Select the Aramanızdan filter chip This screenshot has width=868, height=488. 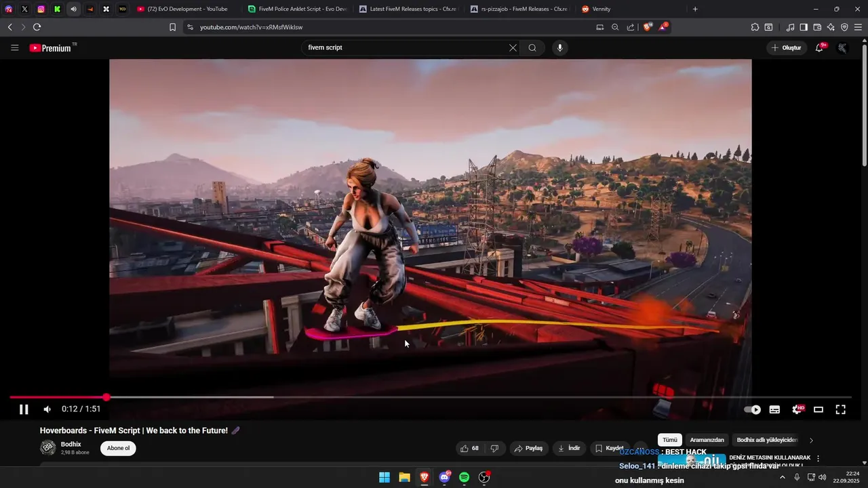707,440
